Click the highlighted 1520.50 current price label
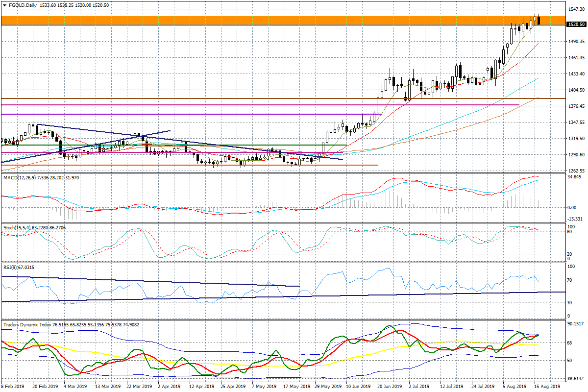The width and height of the screenshot is (588, 392). [x=576, y=24]
